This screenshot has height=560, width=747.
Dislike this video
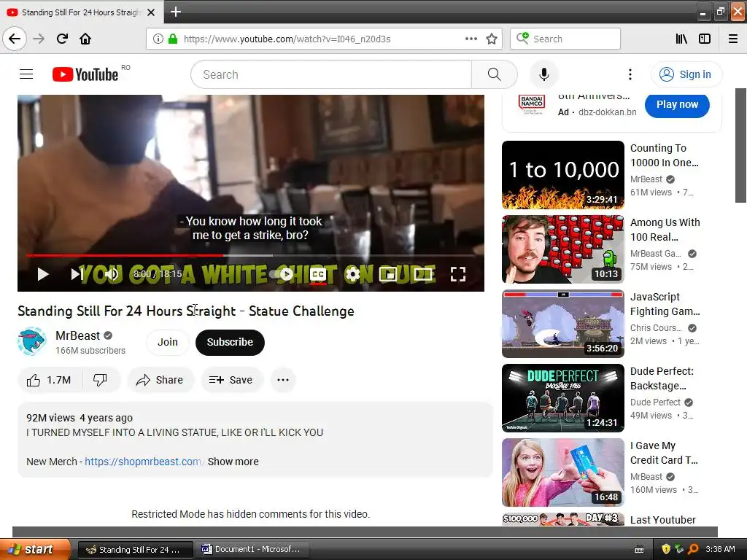tap(100, 380)
